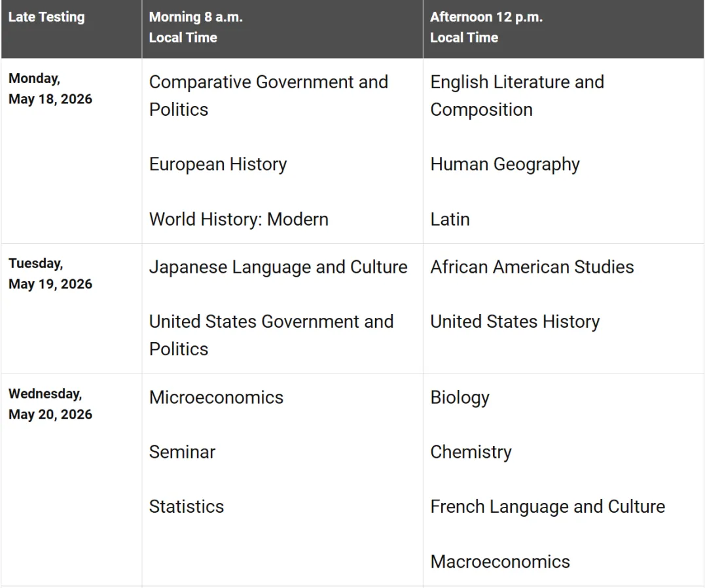Click the Seminar entry
Image resolution: width=705 pixels, height=588 pixels.
(x=182, y=452)
